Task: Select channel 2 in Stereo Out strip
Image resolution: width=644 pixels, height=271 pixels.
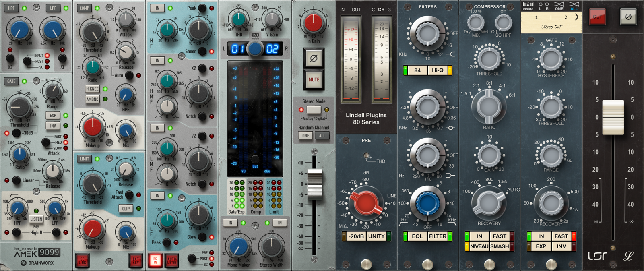Action: [566, 17]
